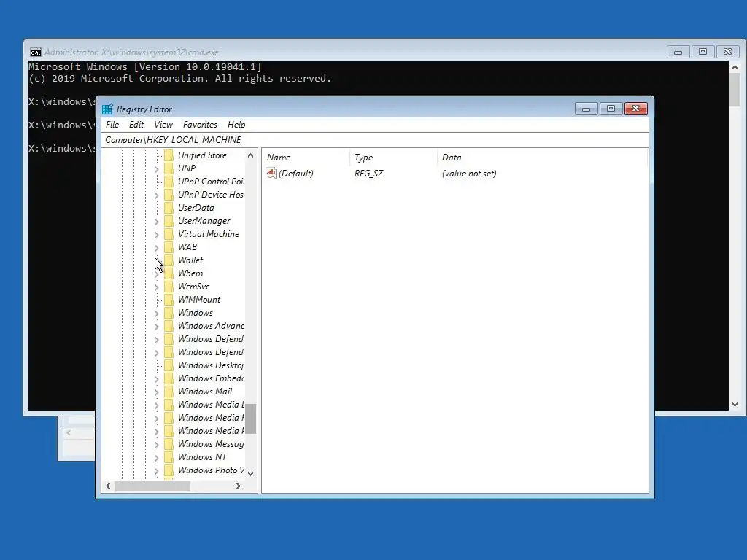The width and height of the screenshot is (747, 560).
Task: Click the WIMMount folder icon
Action: tap(169, 300)
